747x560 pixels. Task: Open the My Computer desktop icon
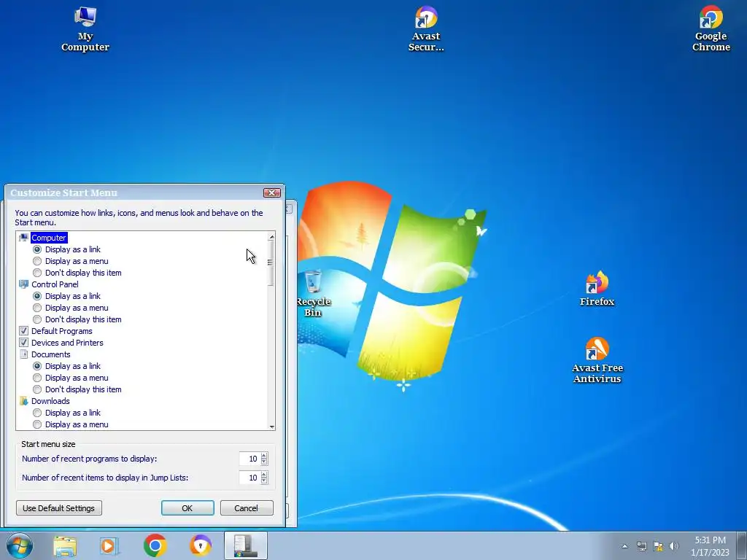click(x=85, y=28)
